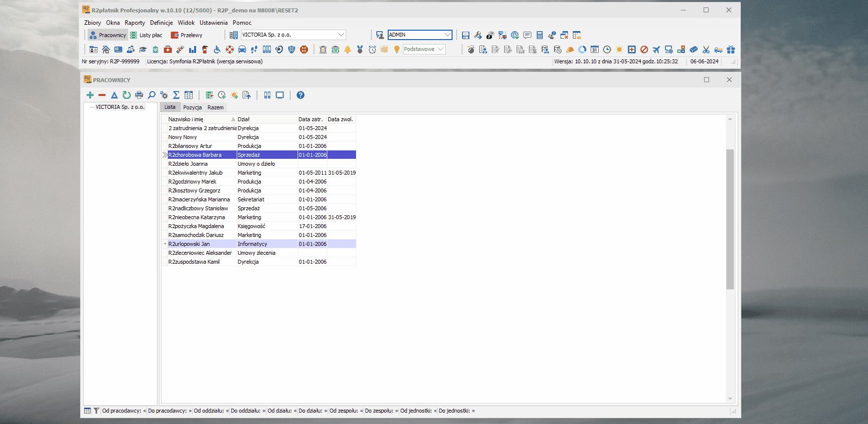Click the monitor screen icon in Pracownicy toolbar

pyautogui.click(x=280, y=95)
